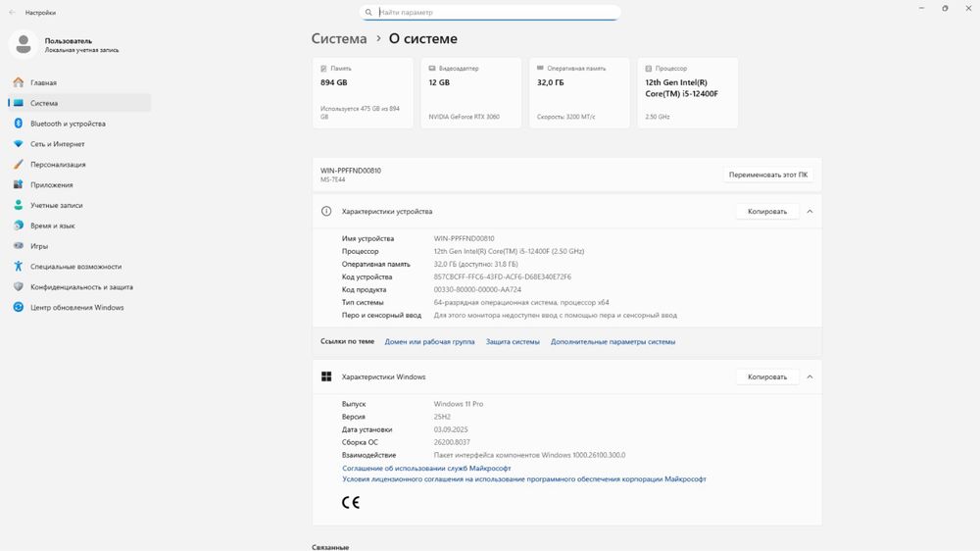Screen dimensions: 980x551
Task: Open Главная via its home icon
Action: click(18, 83)
